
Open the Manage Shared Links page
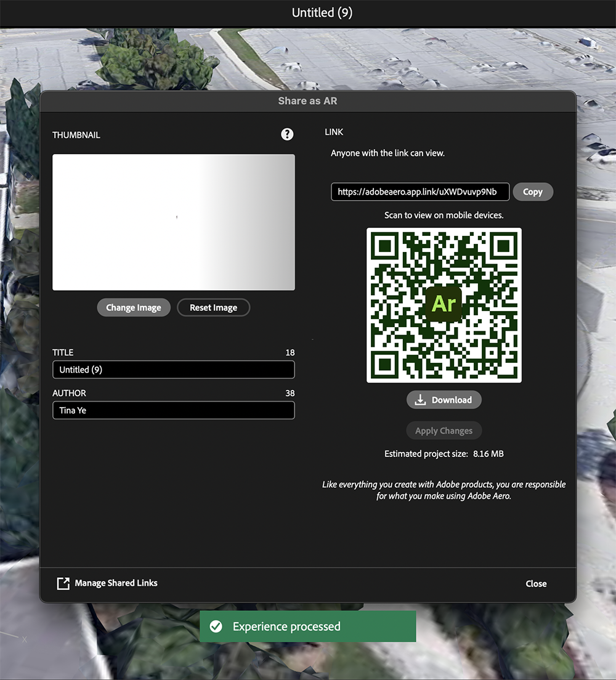pyautogui.click(x=115, y=582)
